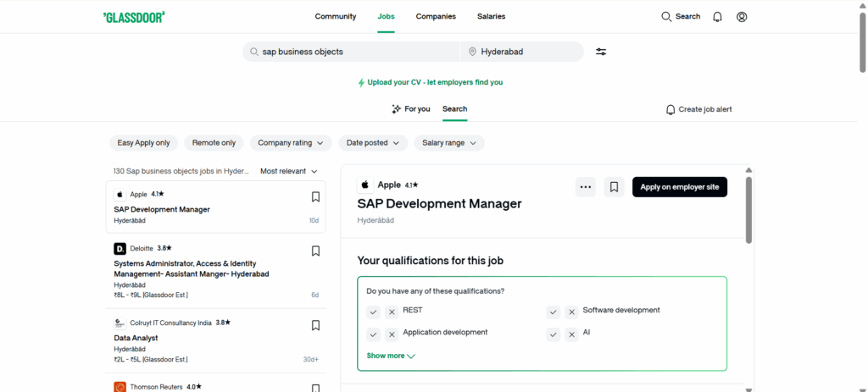Click the lightning icon by Upload your CV
This screenshot has width=868, height=392.
point(361,82)
